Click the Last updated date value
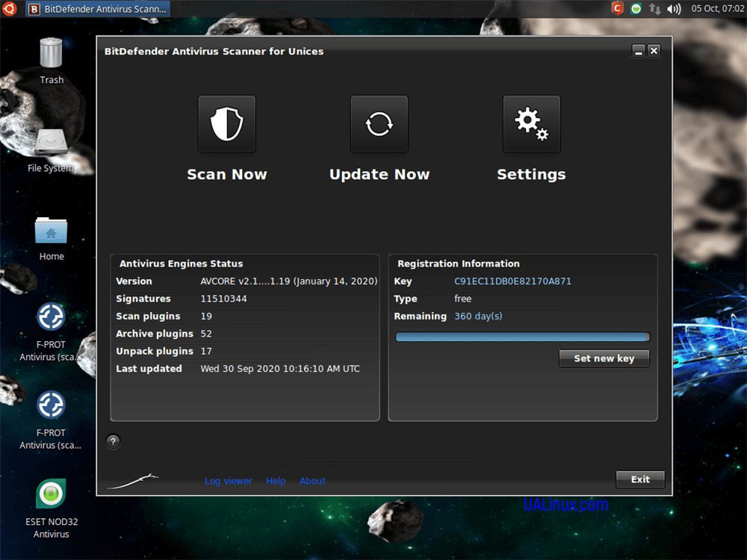Viewport: 747px width, 560px height. (280, 369)
